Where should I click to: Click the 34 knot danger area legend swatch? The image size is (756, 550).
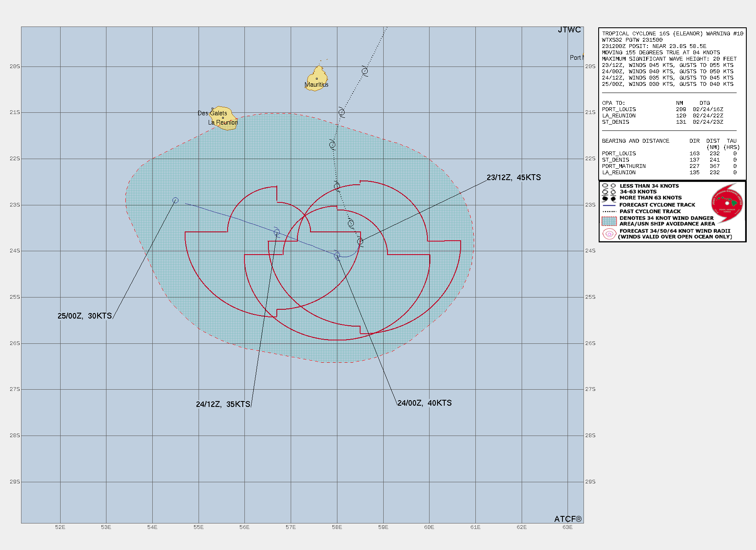(x=609, y=221)
